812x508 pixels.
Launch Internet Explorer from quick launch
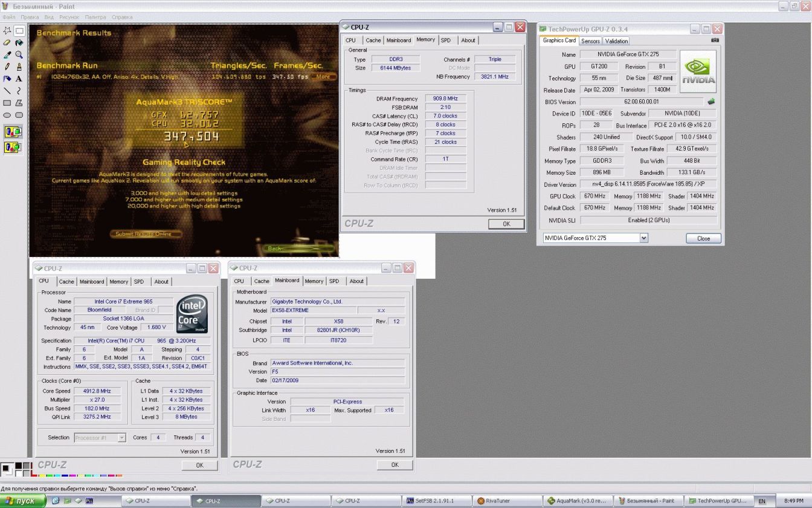[56, 501]
